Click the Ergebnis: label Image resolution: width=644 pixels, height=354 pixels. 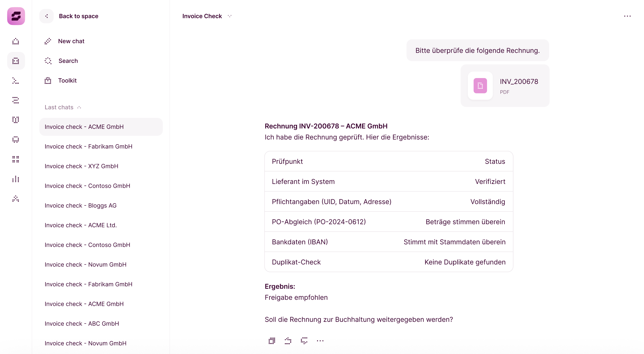point(280,286)
